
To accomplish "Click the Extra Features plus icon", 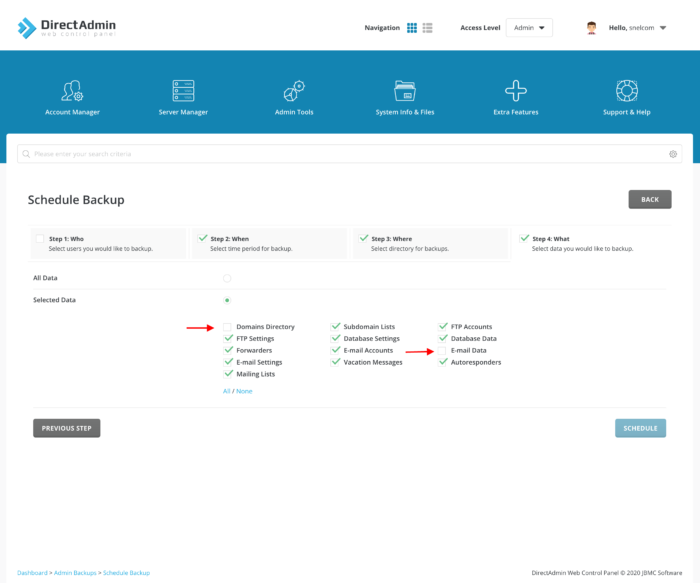I will 516,91.
